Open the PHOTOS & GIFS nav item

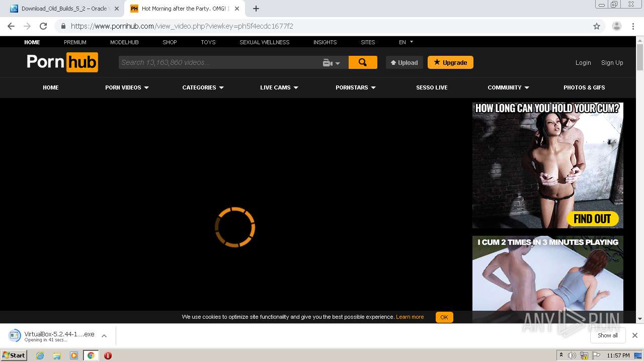(x=584, y=87)
